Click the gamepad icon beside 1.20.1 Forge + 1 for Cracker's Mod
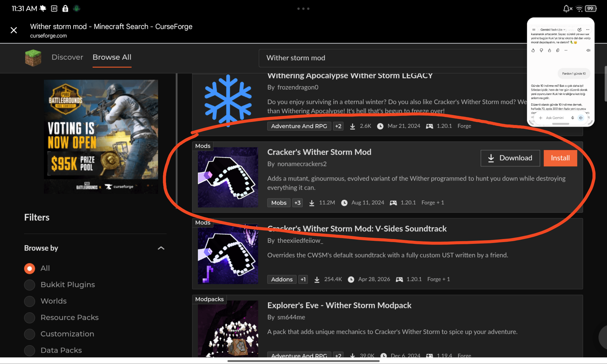The height and width of the screenshot is (364, 607). tap(393, 203)
